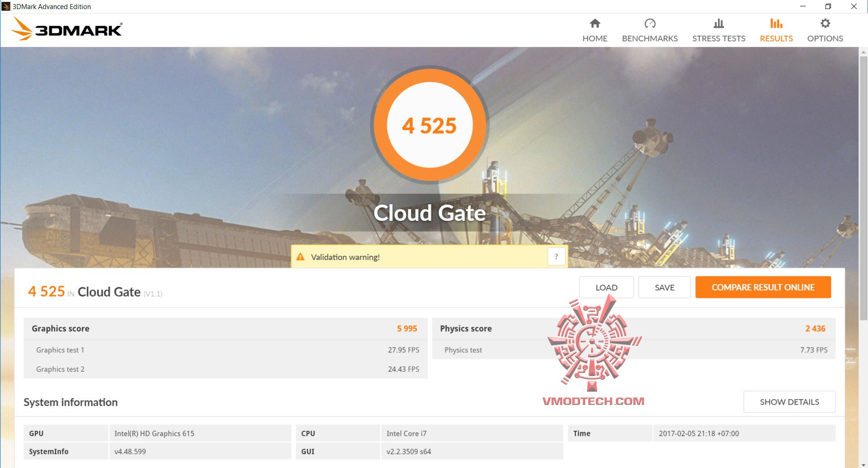Open Options via the gear icon
Viewport: 868px width, 468px height.
coord(825,23)
